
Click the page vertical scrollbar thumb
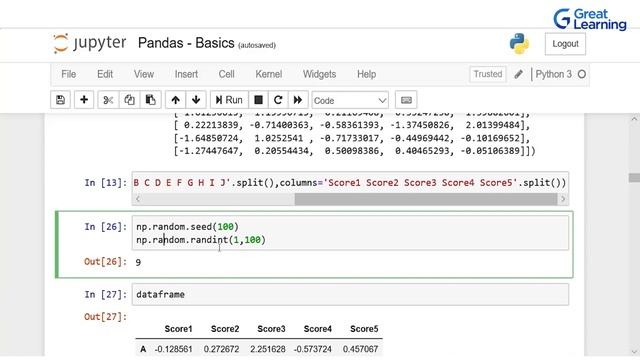[634, 178]
